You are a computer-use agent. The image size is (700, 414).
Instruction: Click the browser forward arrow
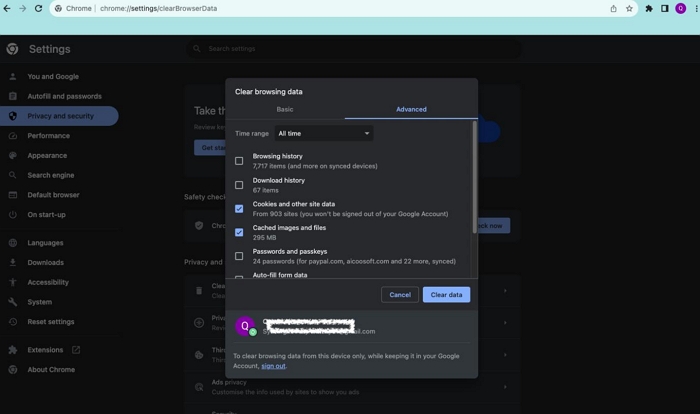click(22, 8)
